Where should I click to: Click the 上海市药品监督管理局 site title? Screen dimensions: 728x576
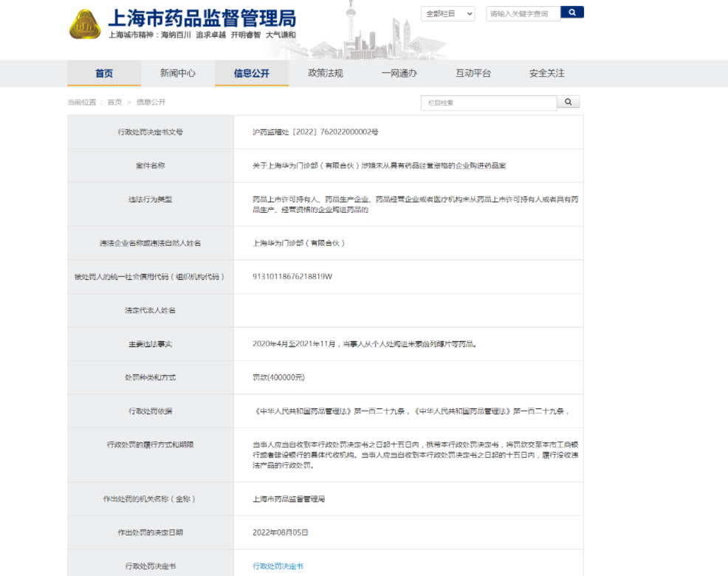point(202,18)
